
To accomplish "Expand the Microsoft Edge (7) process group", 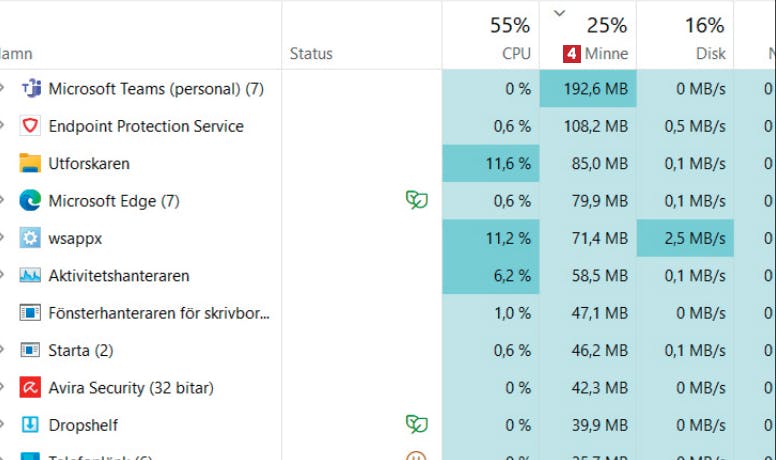I will coord(2,201).
